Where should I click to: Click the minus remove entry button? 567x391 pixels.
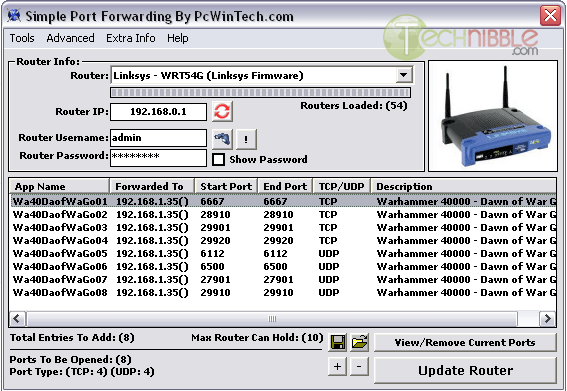coord(359,366)
